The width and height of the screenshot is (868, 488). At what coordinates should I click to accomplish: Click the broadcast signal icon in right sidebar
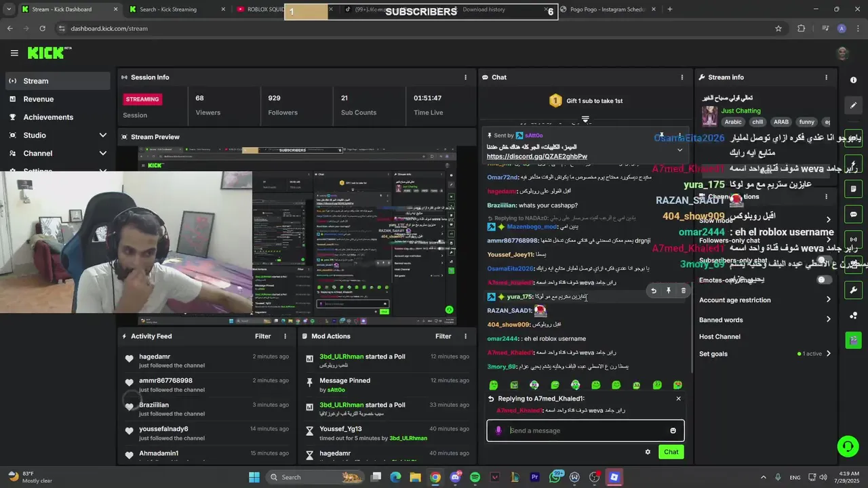pos(853,239)
